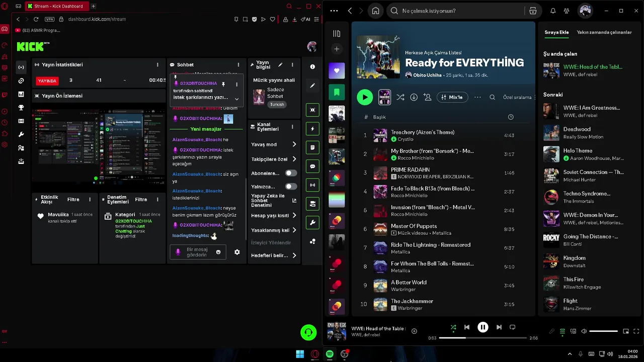The image size is (644, 362).
Task: Toggle shuffle for the playlist header
Action: [400, 97]
